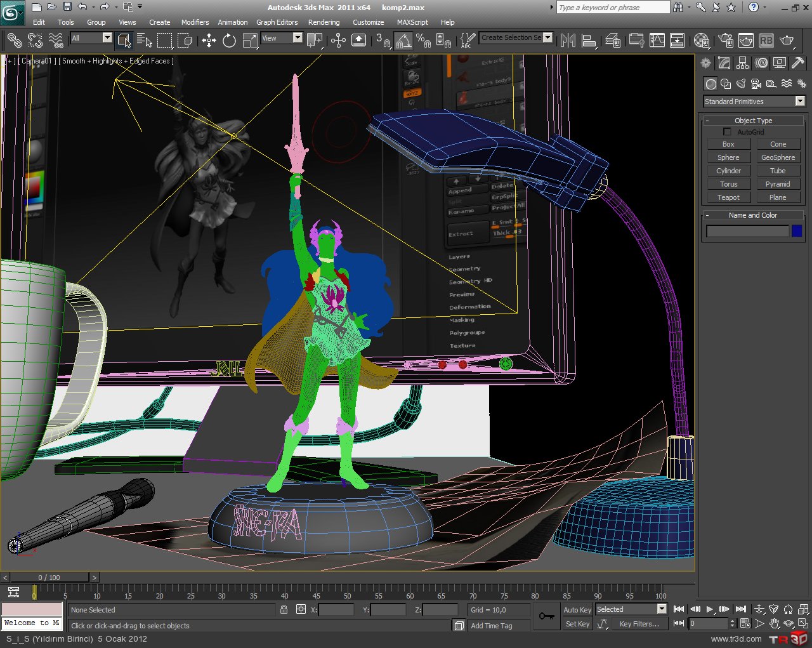Click the blue object color swatch
Image resolution: width=812 pixels, height=648 pixels.
pos(797,231)
